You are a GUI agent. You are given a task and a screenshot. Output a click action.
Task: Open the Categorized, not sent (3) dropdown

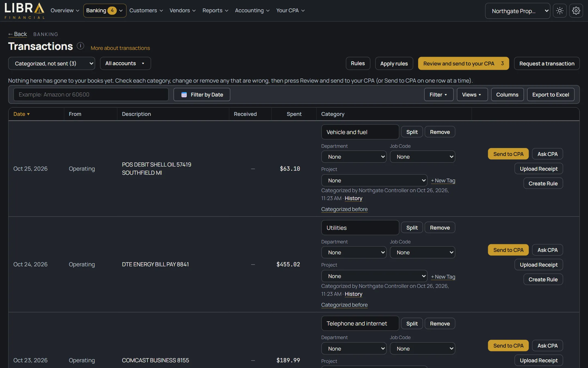pos(51,64)
